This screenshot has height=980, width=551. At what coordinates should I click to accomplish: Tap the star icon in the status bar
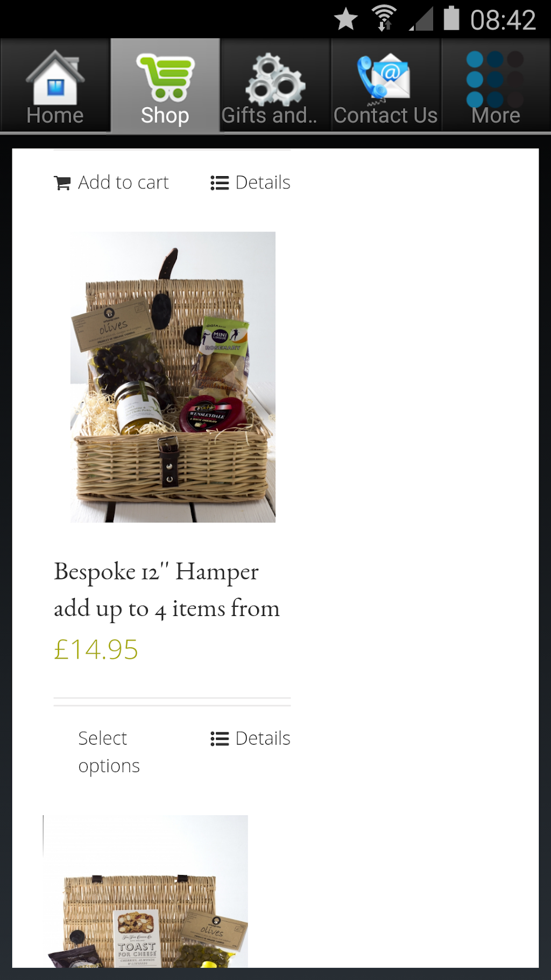[x=346, y=19]
